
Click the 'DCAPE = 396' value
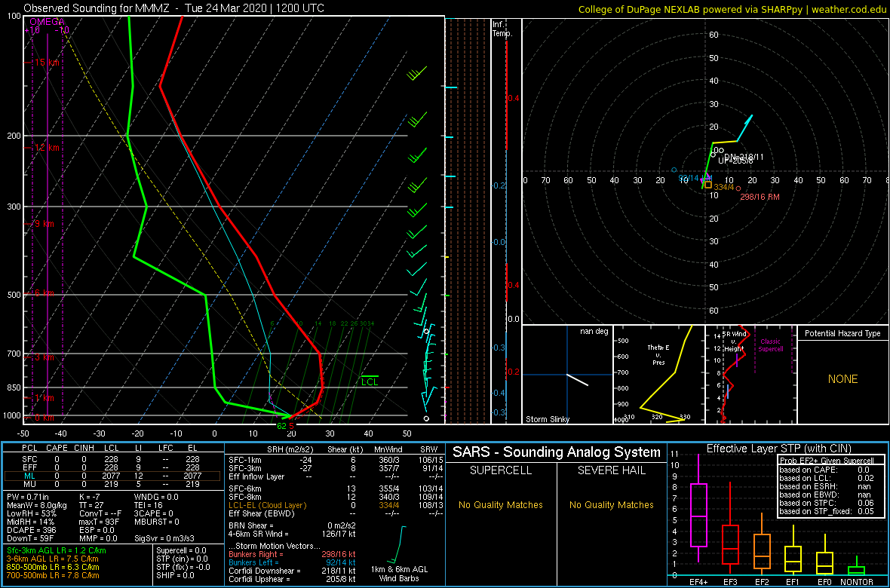click(x=31, y=530)
